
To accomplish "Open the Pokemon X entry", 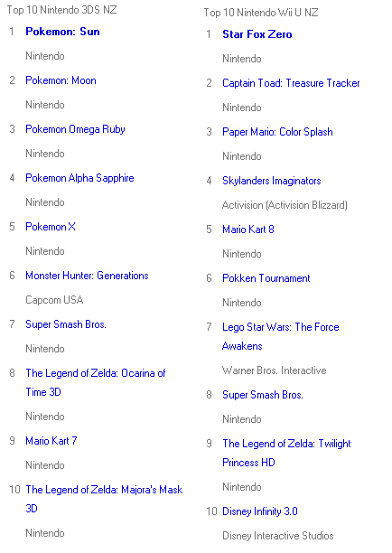I will (51, 227).
